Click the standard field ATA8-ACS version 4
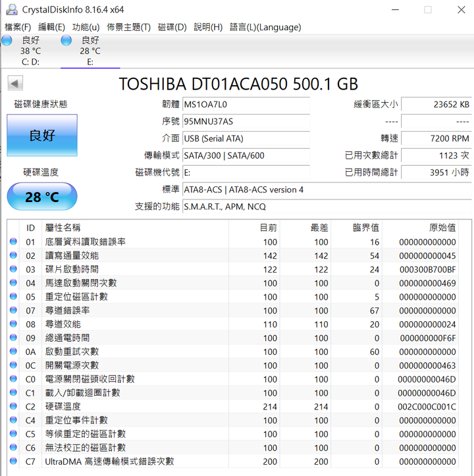 327,190
